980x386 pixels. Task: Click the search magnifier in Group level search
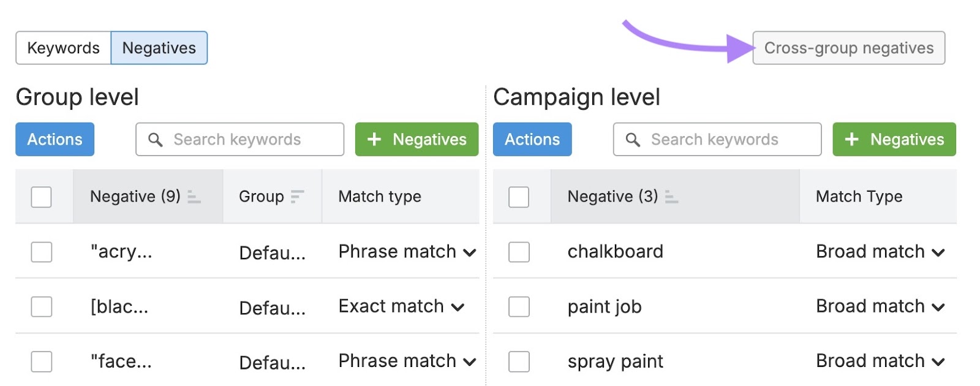pos(154,140)
